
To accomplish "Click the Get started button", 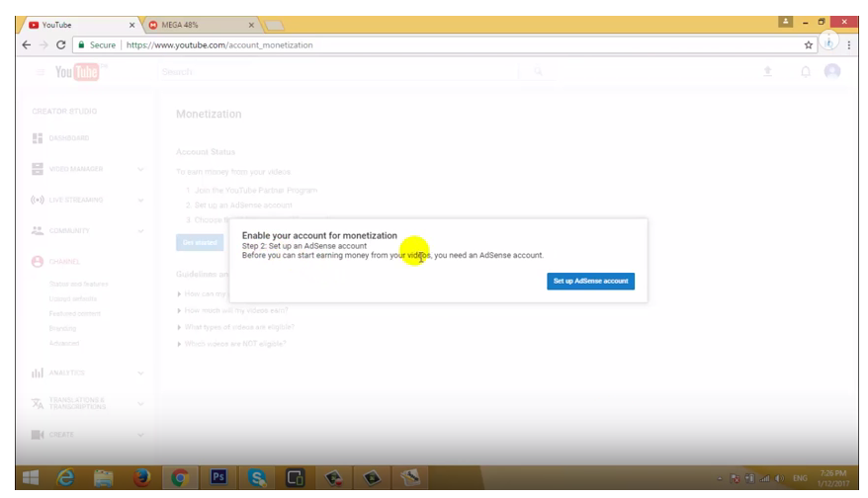I will click(200, 242).
